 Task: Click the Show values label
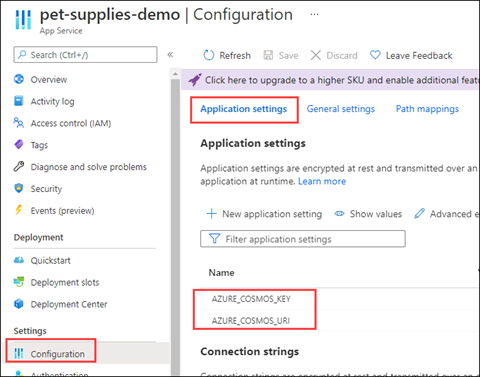pos(376,214)
